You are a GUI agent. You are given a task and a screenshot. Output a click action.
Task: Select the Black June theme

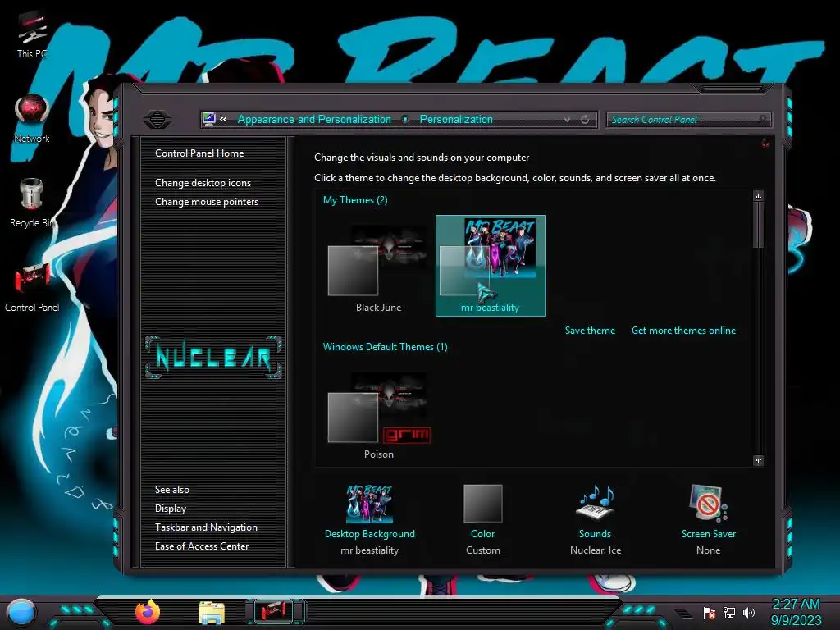coord(378,267)
